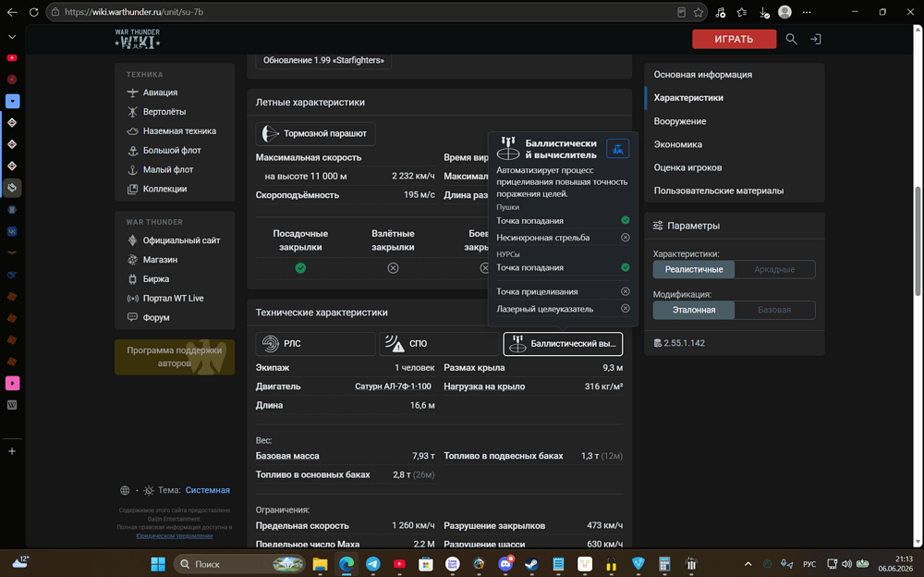Viewport: 924px width, 577px height.
Task: Click the blue icon in ballistic computer tooltip
Action: [617, 149]
